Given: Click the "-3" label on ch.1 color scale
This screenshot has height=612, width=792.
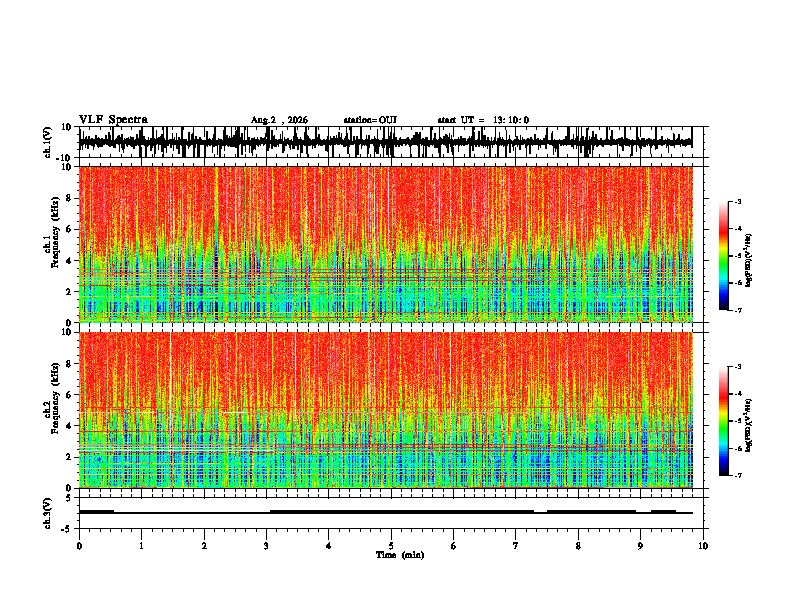Looking at the screenshot, I should click(x=737, y=202).
